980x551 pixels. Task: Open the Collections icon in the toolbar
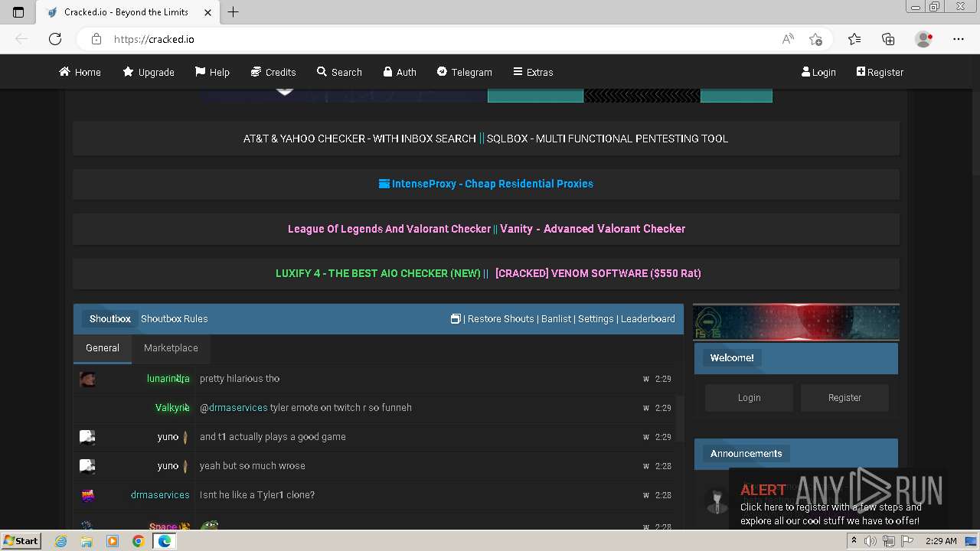888,39
